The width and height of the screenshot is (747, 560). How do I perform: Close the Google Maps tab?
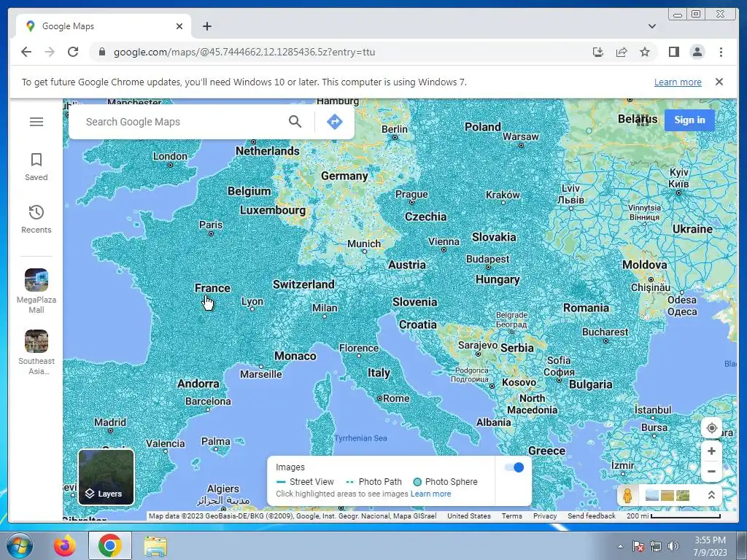tap(179, 26)
